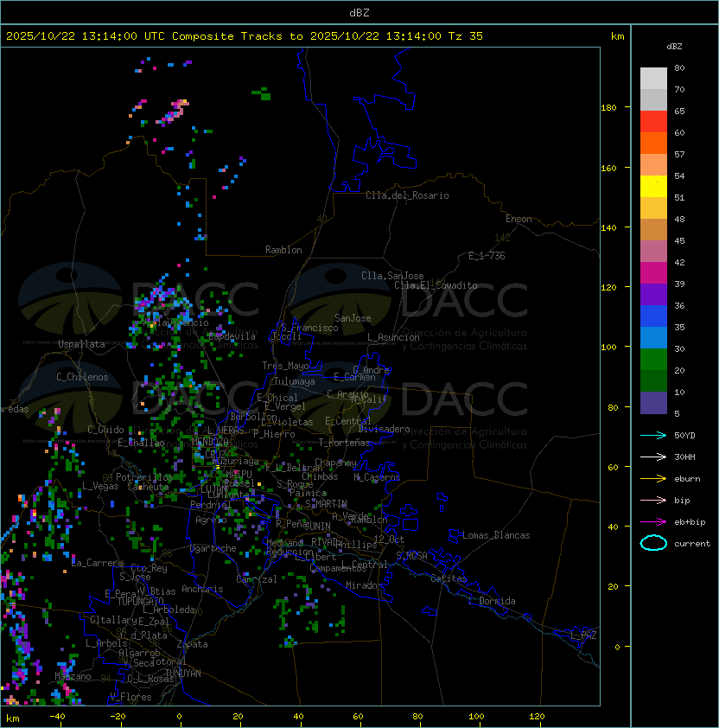Pick the magenta 39-42 dBZ swatch
The height and width of the screenshot is (728, 719).
click(x=653, y=273)
